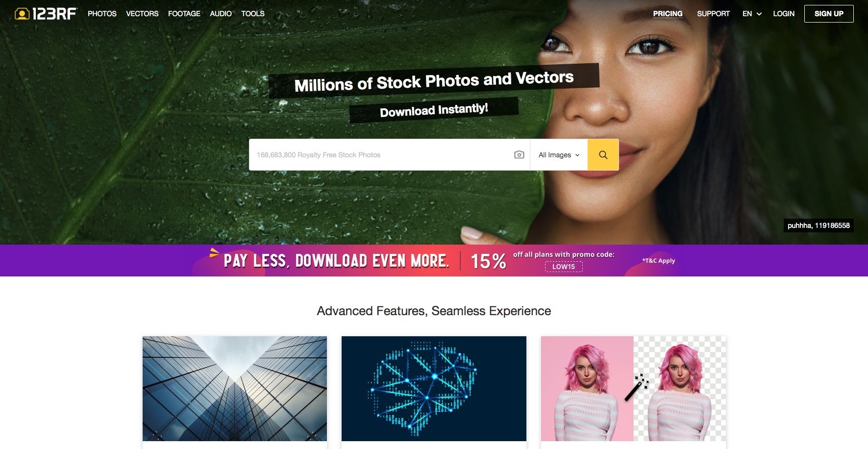Go to SUPPORT page
The image size is (868, 449).
tap(713, 14)
